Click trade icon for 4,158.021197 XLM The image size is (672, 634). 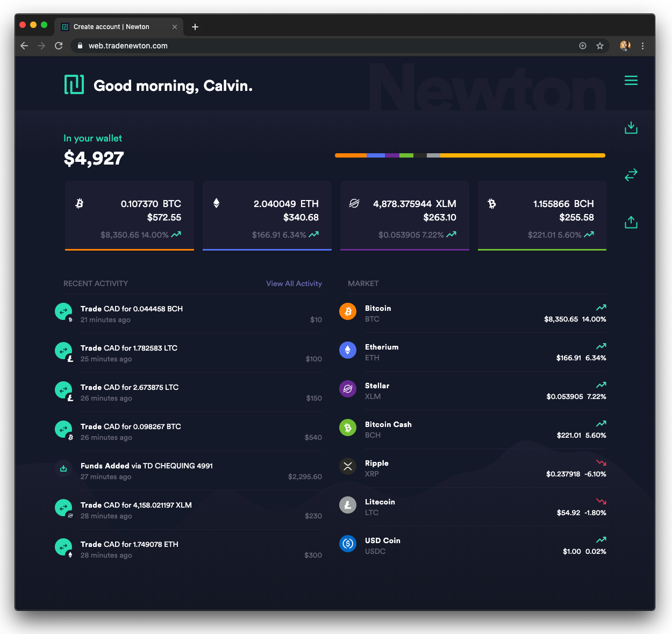pyautogui.click(x=63, y=508)
